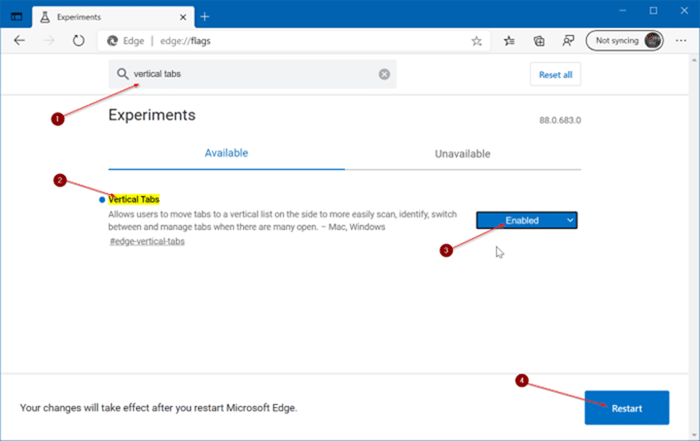Switch to the Unavailable tab
The image size is (700, 441).
(x=462, y=154)
